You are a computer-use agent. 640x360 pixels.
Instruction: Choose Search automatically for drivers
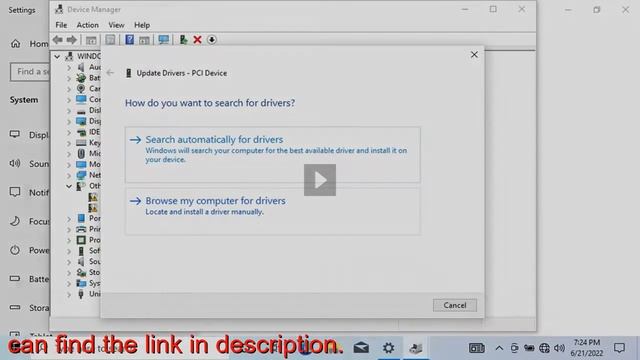(273, 154)
